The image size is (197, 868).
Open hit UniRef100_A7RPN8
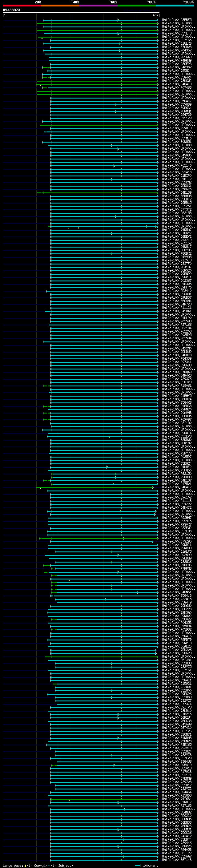coord(177,569)
